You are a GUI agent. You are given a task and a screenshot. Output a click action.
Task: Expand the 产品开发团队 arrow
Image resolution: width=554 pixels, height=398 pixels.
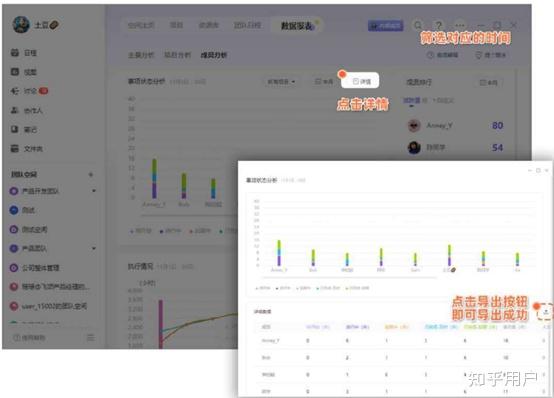(x=94, y=191)
